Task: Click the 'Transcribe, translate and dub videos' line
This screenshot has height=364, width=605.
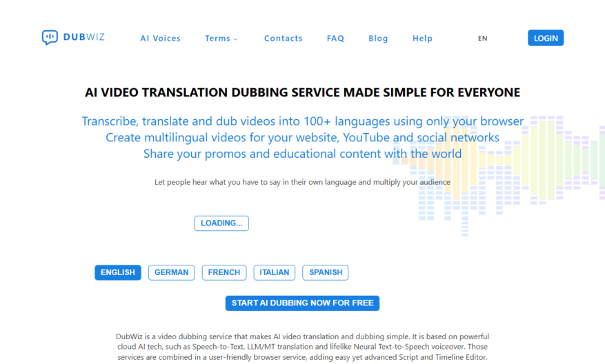Action: tap(302, 121)
